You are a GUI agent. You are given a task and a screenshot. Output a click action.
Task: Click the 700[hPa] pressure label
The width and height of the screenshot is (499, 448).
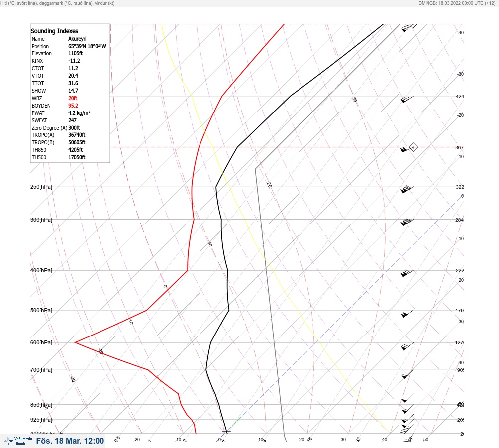point(41,370)
